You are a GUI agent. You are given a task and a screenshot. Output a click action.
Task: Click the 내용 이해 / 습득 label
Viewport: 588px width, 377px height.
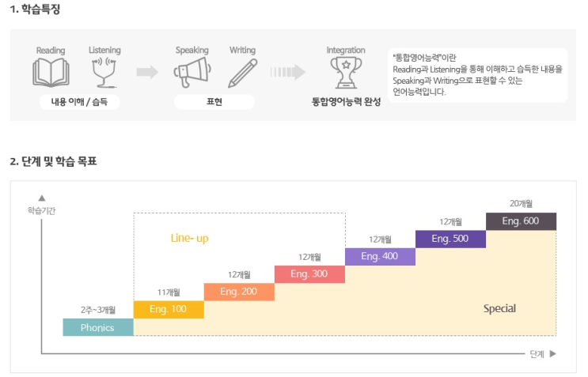[79, 102]
